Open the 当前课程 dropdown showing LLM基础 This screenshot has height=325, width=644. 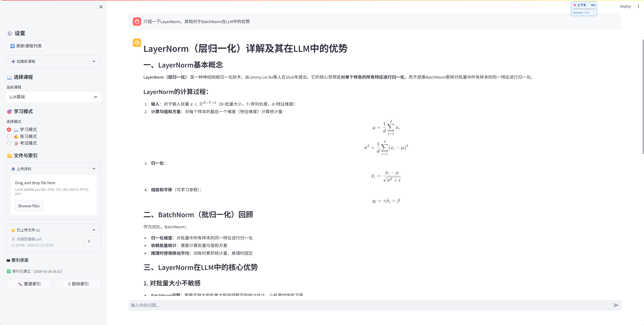tap(53, 97)
